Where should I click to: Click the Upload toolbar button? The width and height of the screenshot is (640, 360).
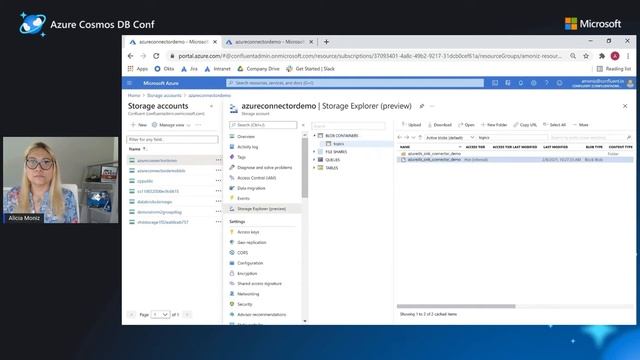coord(411,124)
